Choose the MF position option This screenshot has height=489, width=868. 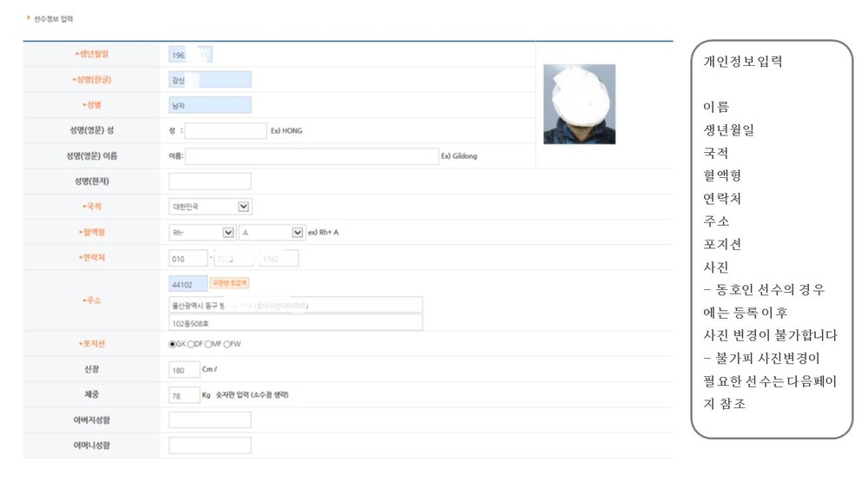208,344
